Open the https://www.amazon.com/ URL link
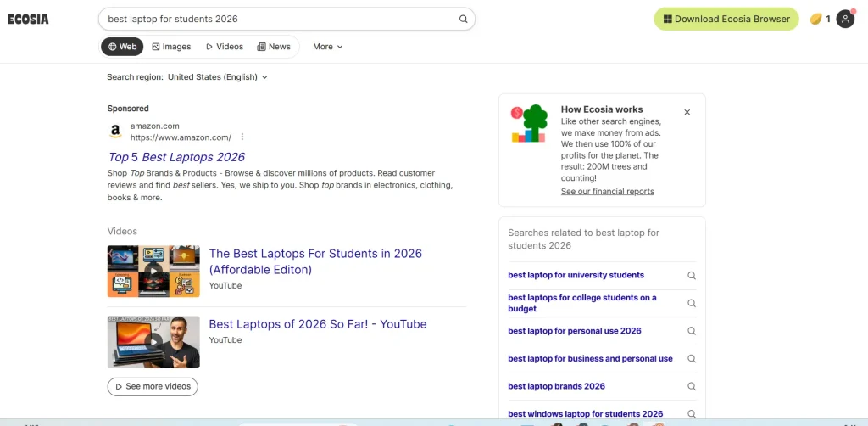 (x=181, y=137)
